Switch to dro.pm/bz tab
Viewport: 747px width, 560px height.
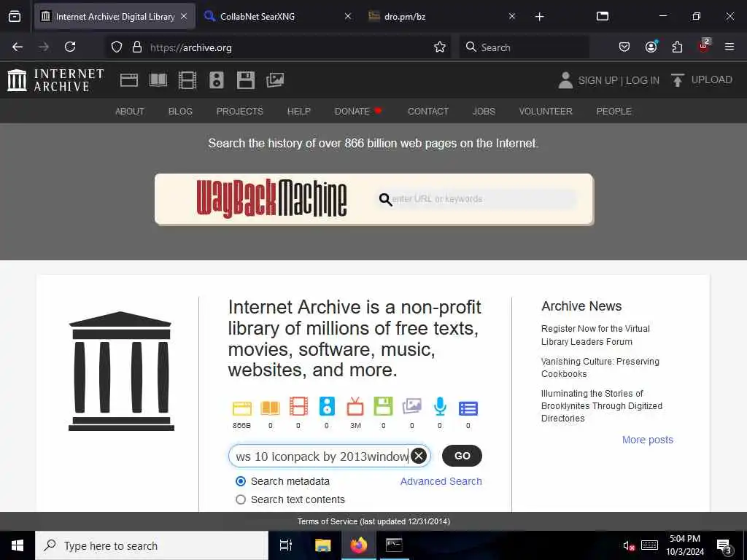(x=441, y=17)
